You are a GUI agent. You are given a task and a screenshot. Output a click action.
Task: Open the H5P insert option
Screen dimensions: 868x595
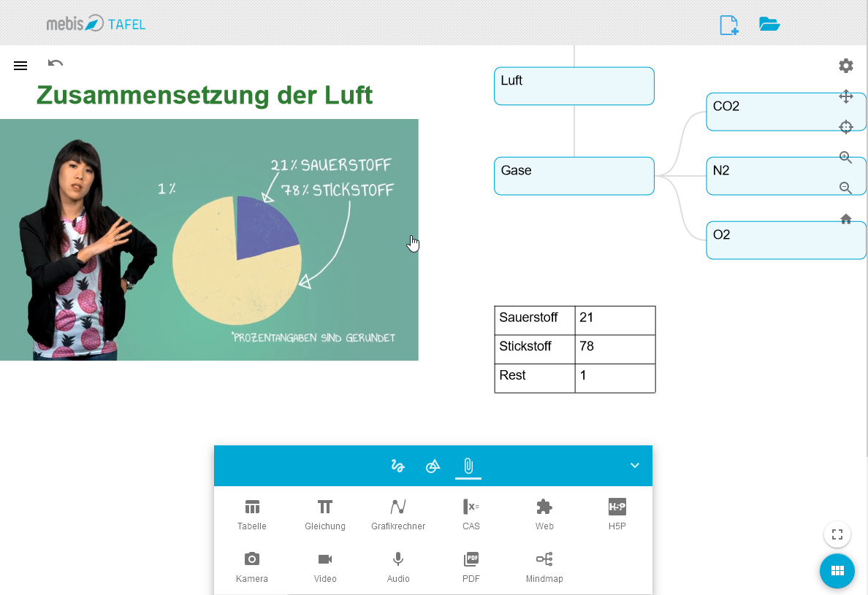[617, 514]
